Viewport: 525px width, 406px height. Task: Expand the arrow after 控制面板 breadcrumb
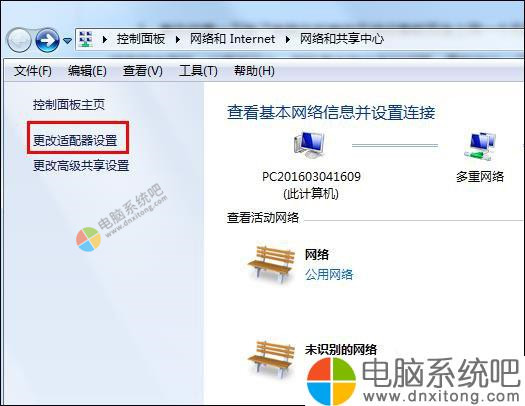178,40
